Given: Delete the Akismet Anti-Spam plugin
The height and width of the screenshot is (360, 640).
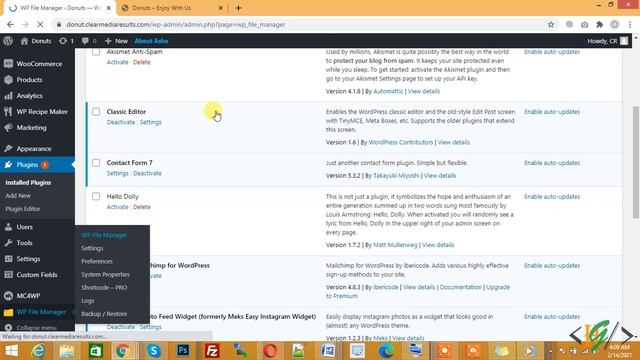Looking at the screenshot, I should 142,62.
